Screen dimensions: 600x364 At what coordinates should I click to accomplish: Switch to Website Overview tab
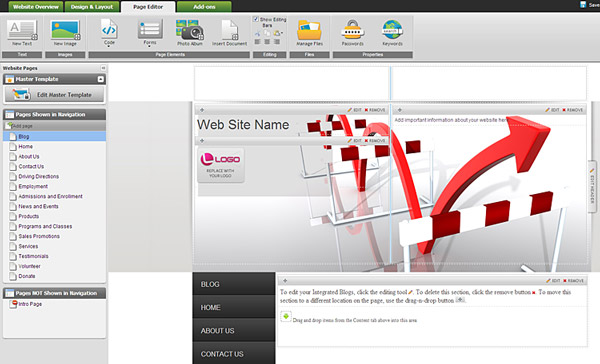tap(36, 7)
